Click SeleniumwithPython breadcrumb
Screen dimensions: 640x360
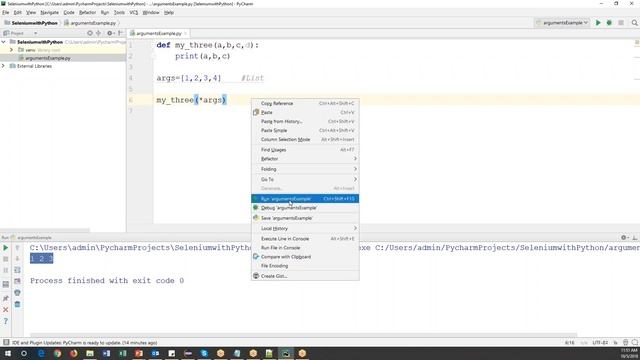click(x=31, y=23)
